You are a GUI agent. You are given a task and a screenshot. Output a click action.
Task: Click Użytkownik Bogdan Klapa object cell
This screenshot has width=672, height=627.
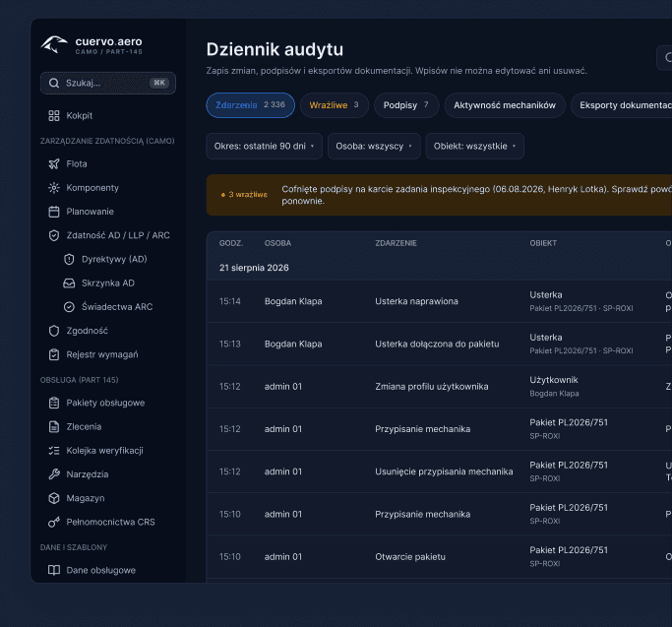pos(554,387)
